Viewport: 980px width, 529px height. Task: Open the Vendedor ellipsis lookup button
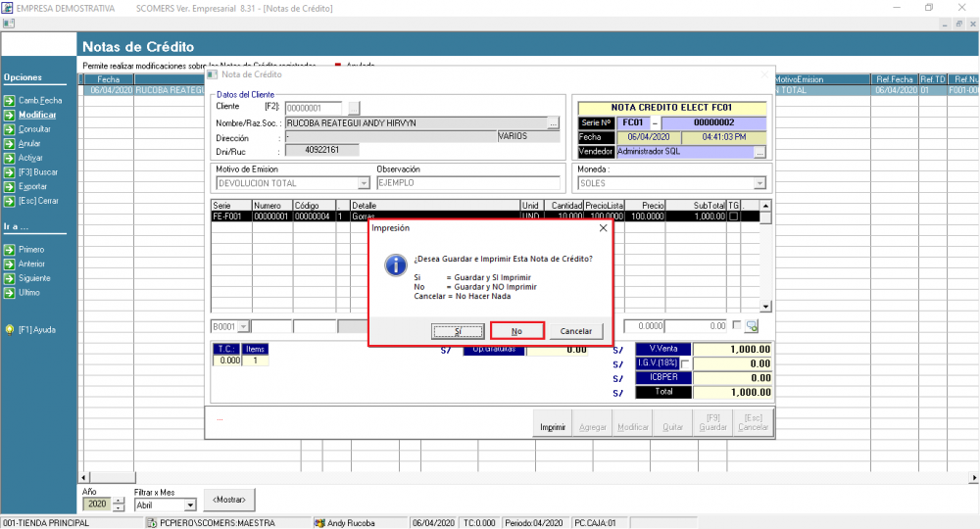tap(759, 152)
